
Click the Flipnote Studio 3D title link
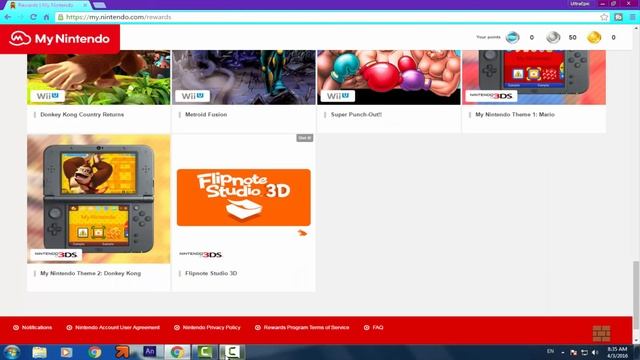click(x=211, y=273)
